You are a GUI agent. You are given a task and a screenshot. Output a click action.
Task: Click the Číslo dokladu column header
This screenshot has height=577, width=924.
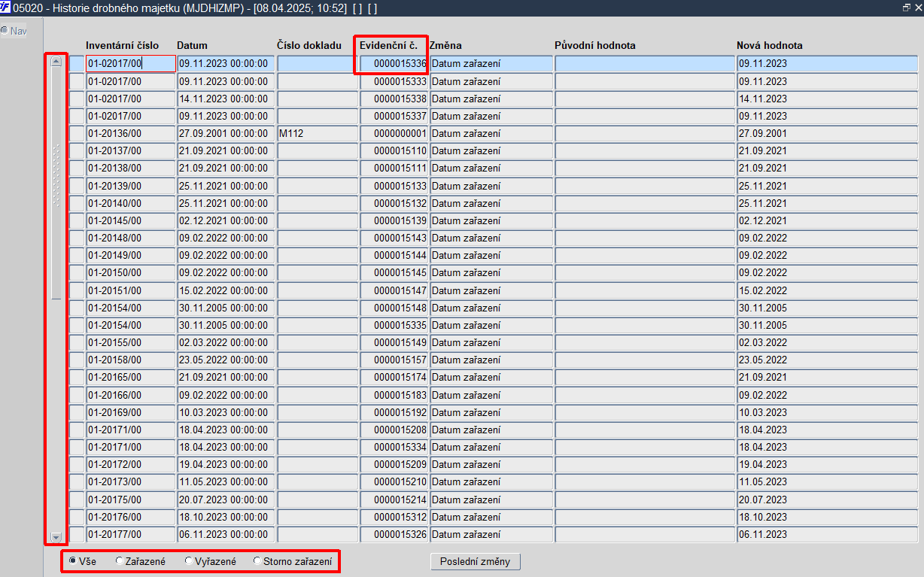(x=309, y=45)
